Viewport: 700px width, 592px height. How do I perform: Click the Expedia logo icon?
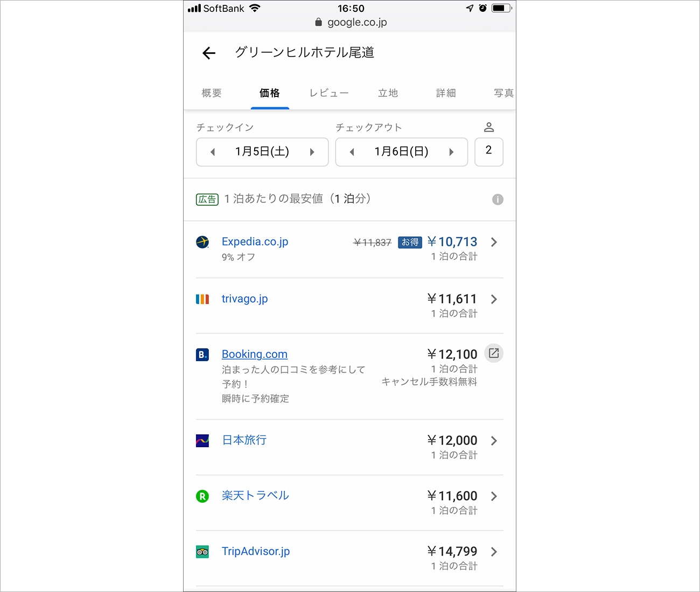pos(202,242)
